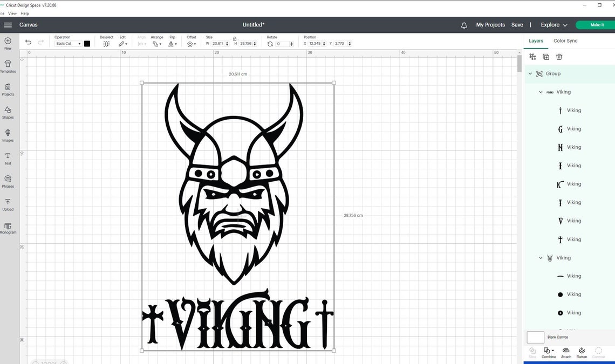Viewport: 615px width, 364px height.
Task: Open the Offset tool options
Action: (192, 43)
